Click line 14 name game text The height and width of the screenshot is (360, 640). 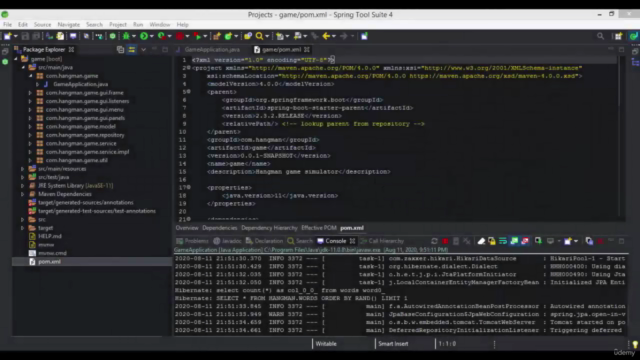pyautogui.click(x=238, y=164)
